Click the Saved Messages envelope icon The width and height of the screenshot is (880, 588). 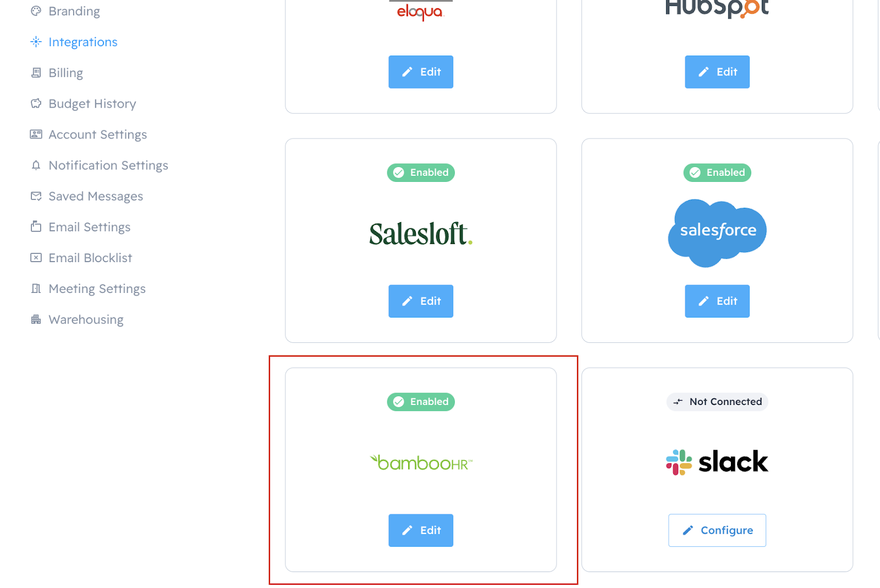[x=36, y=196]
